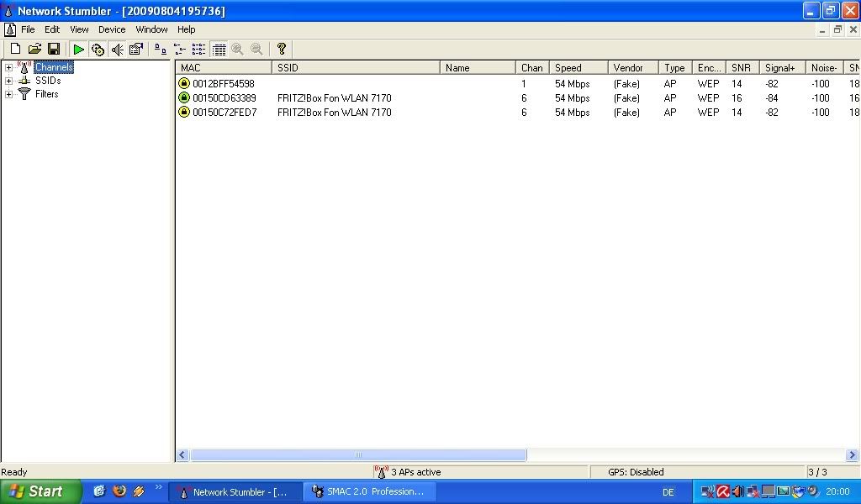This screenshot has width=861, height=504.
Task: Expand the SSIDs tree node
Action: coord(8,81)
